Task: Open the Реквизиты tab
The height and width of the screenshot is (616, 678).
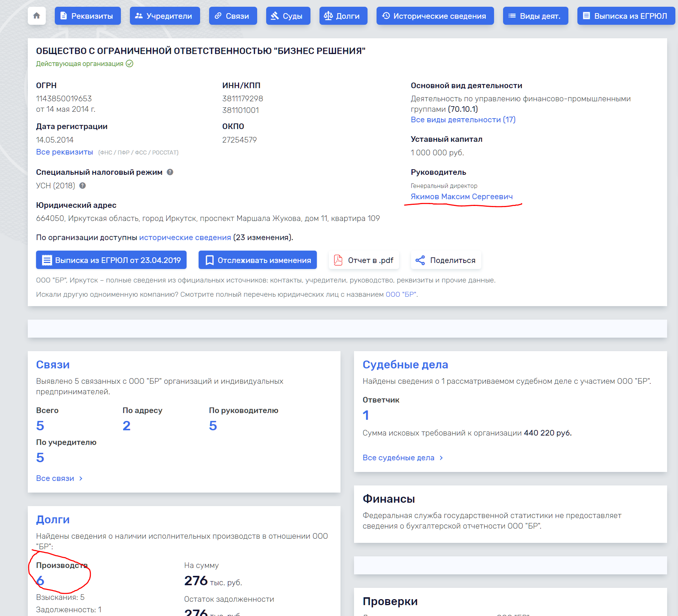Action: point(87,16)
